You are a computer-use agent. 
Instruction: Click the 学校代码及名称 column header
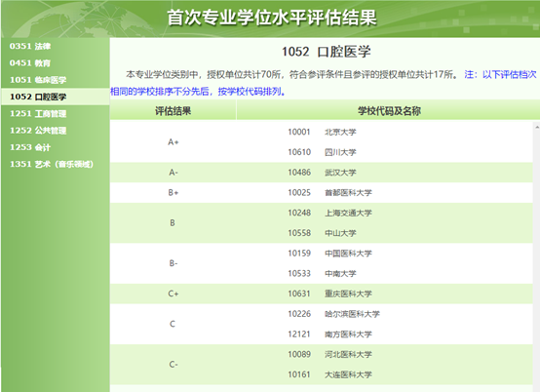click(389, 111)
